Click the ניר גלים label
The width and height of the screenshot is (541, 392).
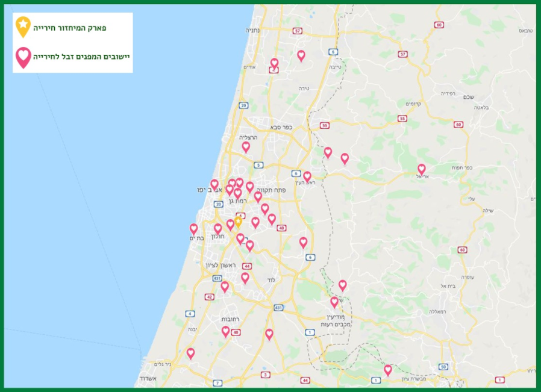tap(162, 364)
